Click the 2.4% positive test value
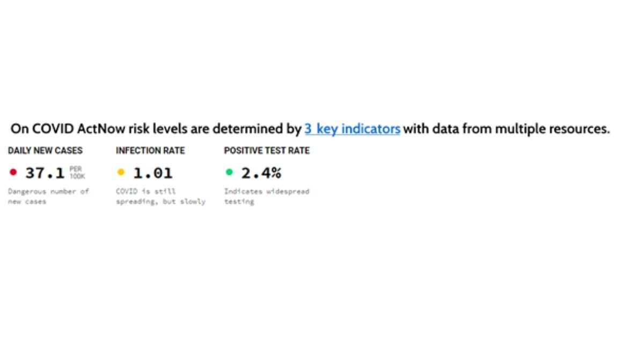 pos(261,173)
